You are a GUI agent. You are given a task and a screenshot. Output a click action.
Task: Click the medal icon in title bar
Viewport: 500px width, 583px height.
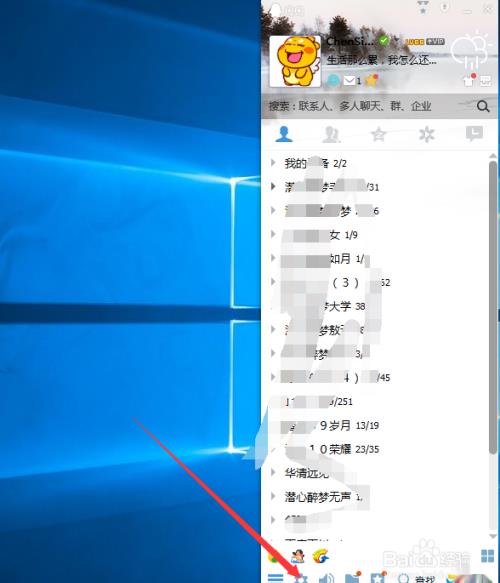[423, 7]
